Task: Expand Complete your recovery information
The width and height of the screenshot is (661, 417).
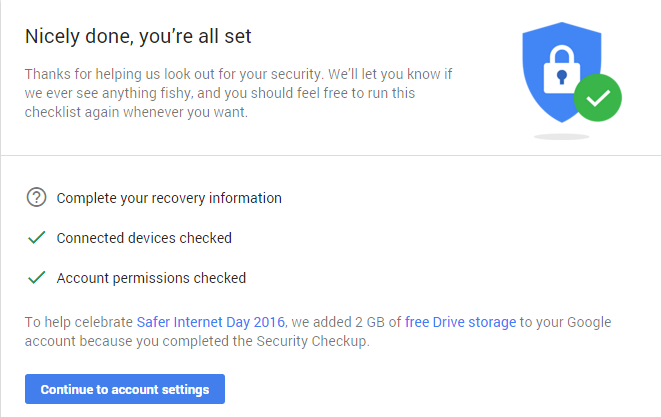Action: click(169, 198)
